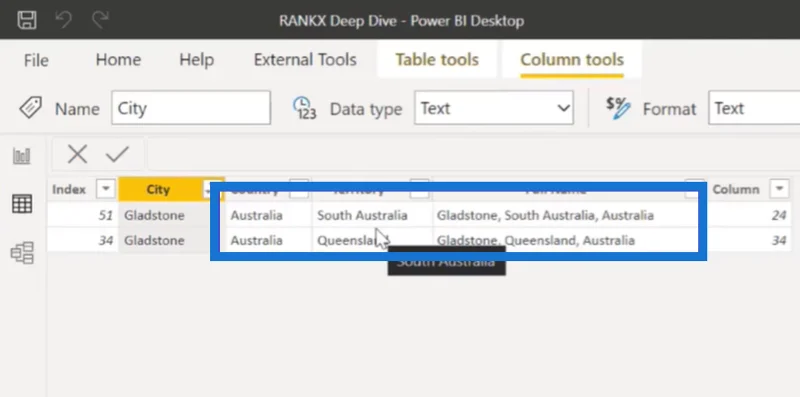This screenshot has height=397, width=800.
Task: Select the City column header
Action: [158, 189]
